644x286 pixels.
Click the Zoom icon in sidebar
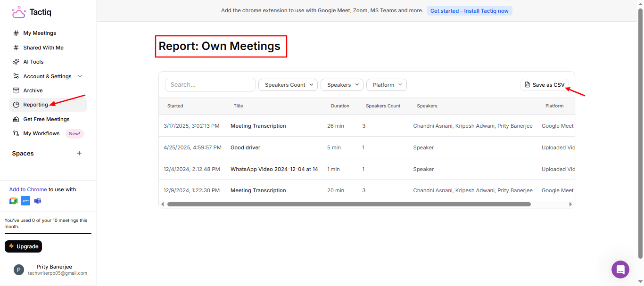point(25,201)
